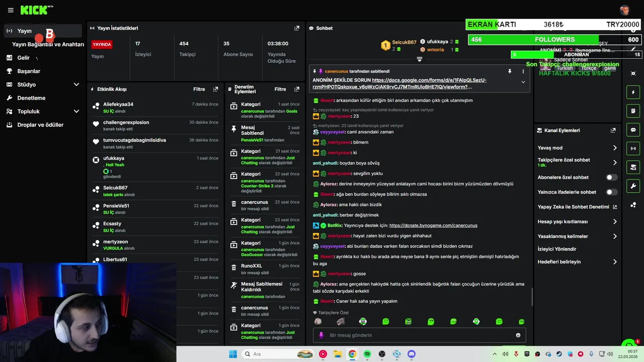Open Yavaş mod settings arrow
The image size is (644, 362).
(615, 148)
